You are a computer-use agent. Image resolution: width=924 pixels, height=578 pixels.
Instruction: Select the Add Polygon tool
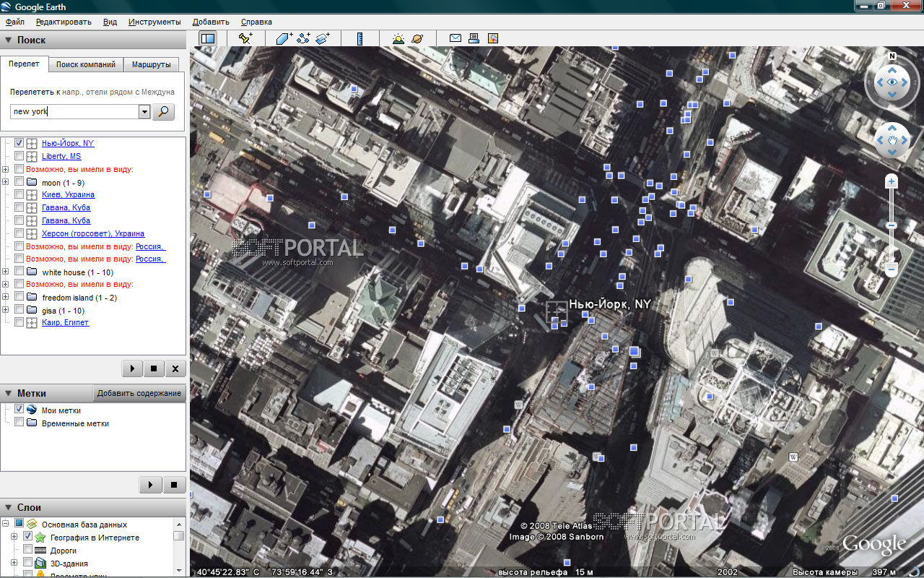[x=284, y=39]
